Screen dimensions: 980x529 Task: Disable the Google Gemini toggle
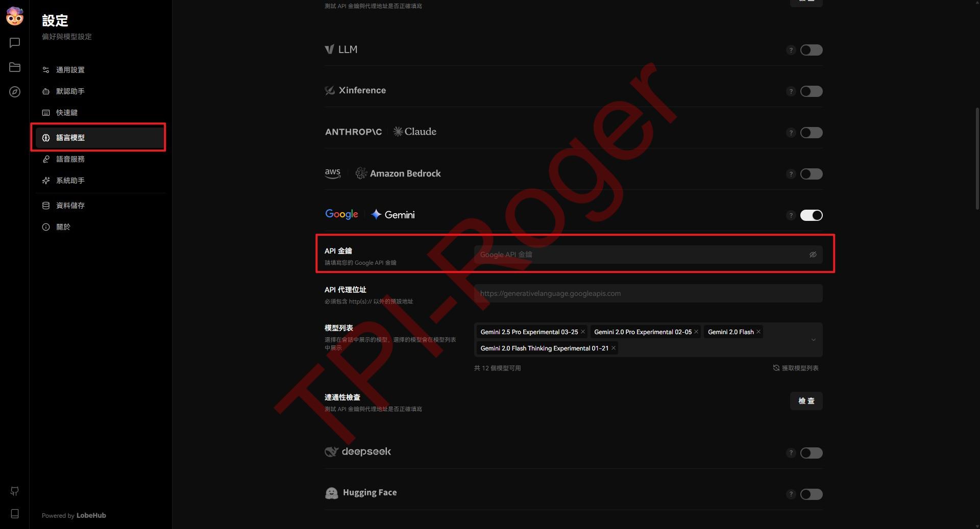pyautogui.click(x=811, y=215)
